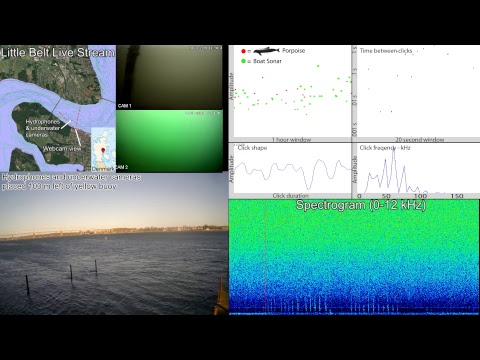Click the 50 tick on frequency axis

[x=386, y=196]
